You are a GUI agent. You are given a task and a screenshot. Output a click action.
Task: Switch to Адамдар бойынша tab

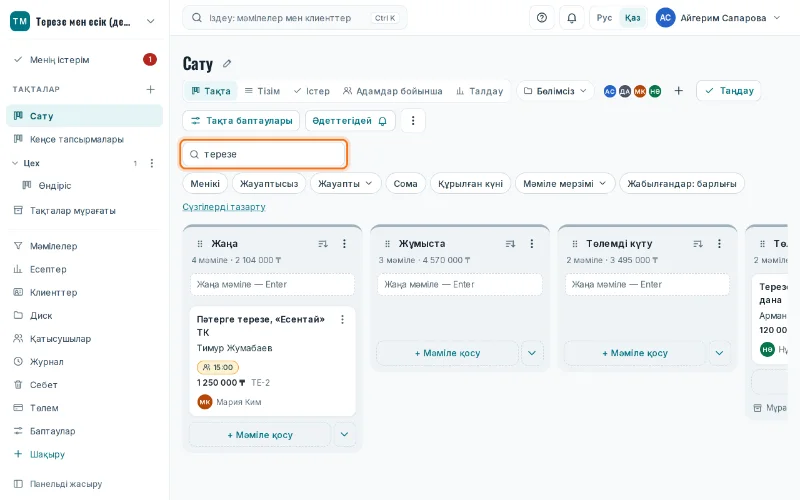coord(392,91)
